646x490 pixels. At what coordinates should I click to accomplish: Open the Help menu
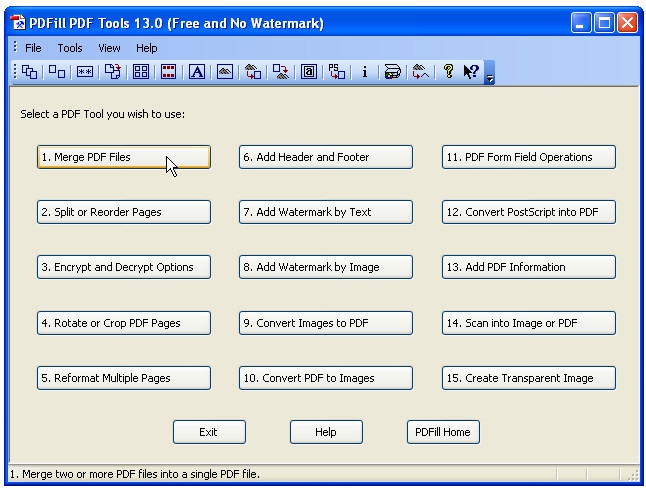pos(147,48)
